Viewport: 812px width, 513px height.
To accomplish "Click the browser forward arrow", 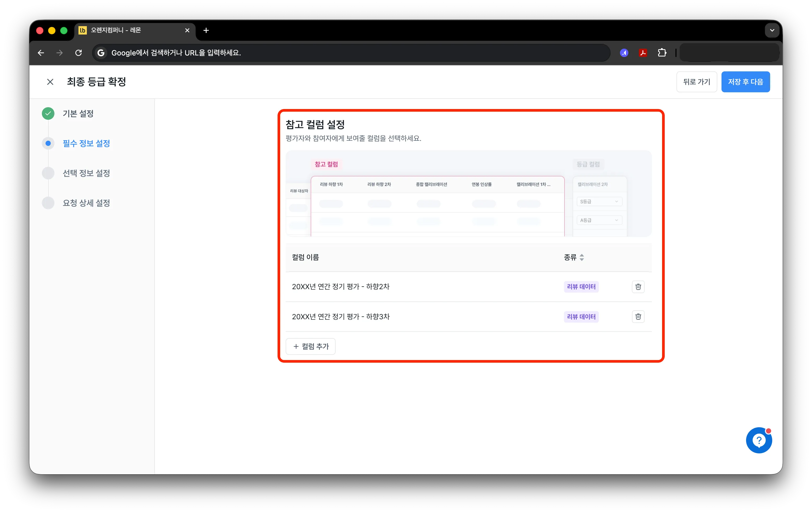I will coord(59,53).
